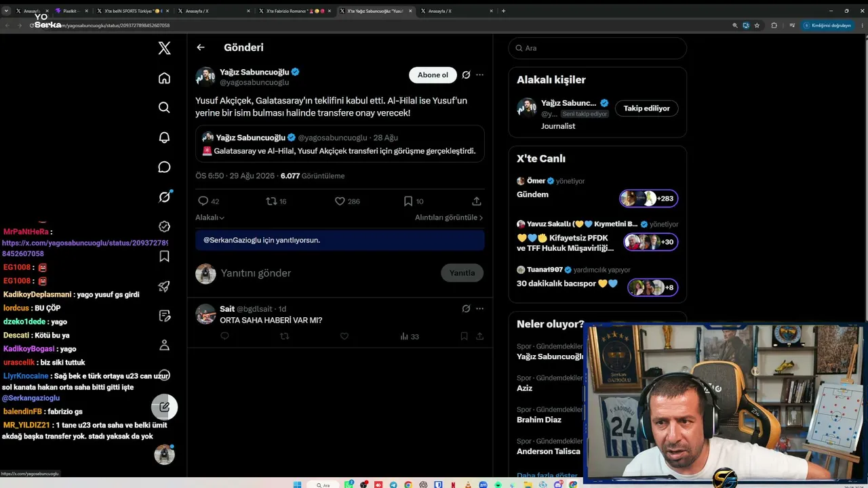Open the Verified badge sidebar icon
Image resolution: width=868 pixels, height=488 pixels.
click(164, 226)
